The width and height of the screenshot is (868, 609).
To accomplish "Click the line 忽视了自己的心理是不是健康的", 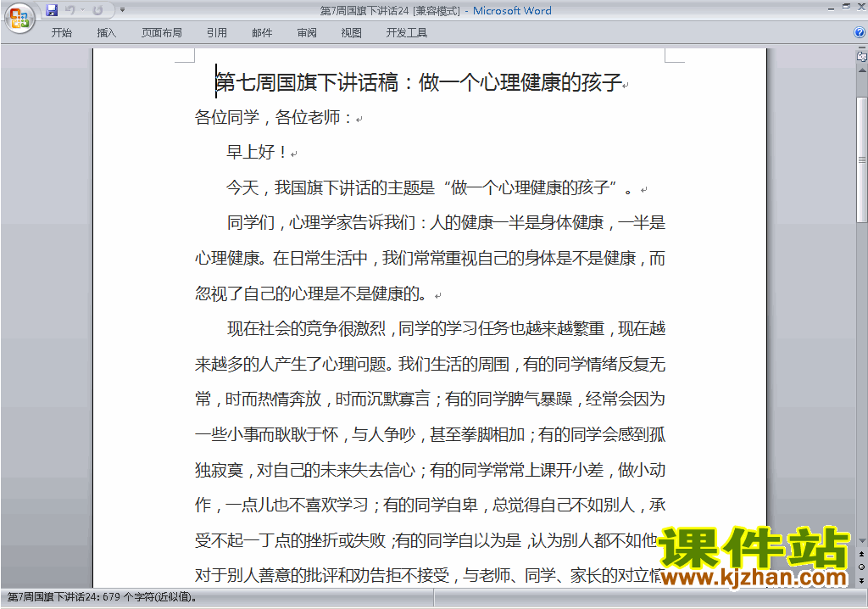I will (312, 293).
